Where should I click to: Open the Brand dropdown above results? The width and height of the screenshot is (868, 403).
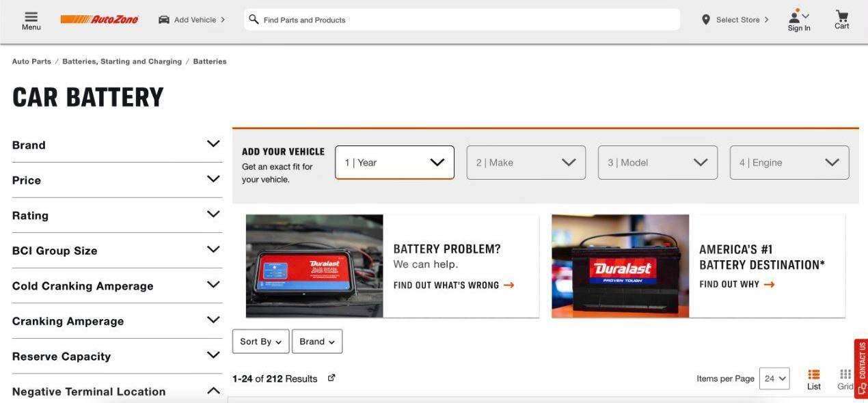click(x=317, y=342)
